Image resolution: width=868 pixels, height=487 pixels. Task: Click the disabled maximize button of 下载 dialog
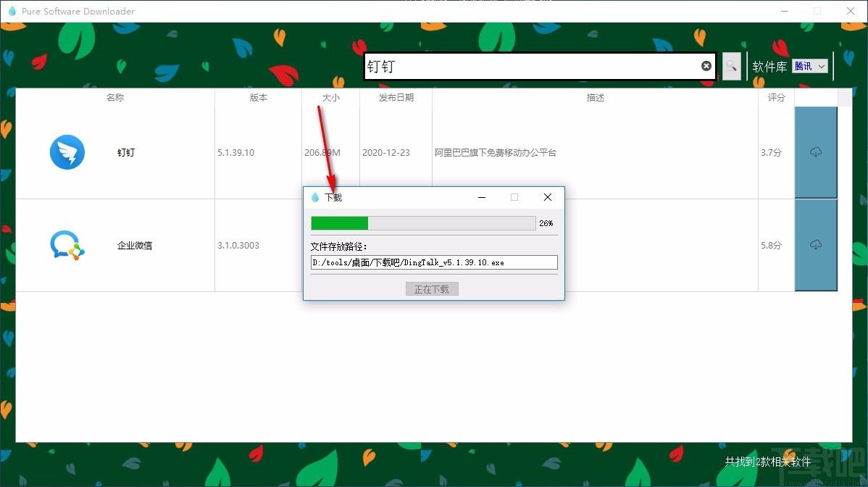click(x=514, y=197)
